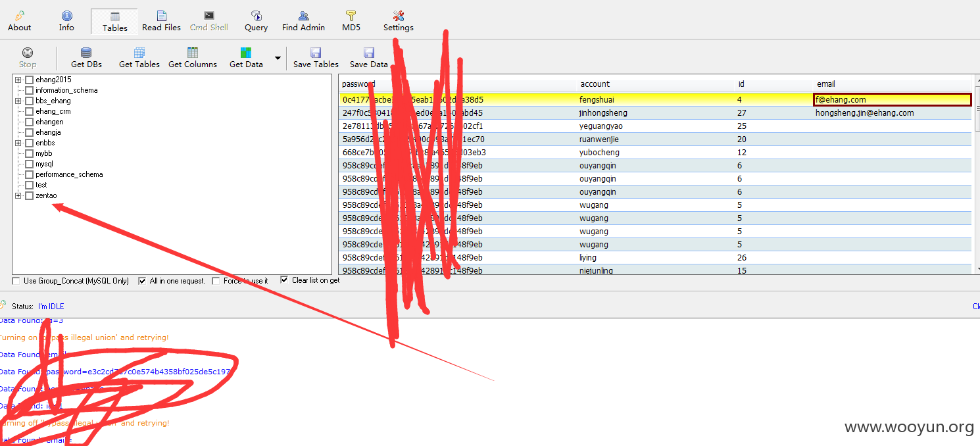Toggle the Force to use it checkbox
Screen dimensions: 980x446
coord(216,281)
